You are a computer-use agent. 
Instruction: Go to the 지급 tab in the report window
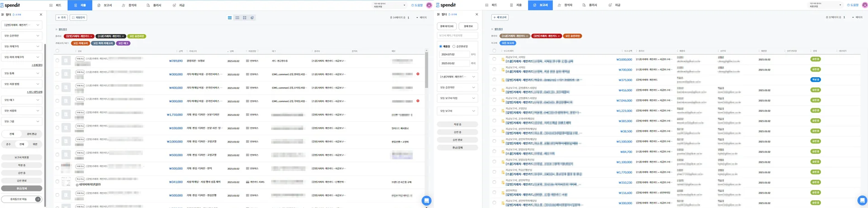614,5
